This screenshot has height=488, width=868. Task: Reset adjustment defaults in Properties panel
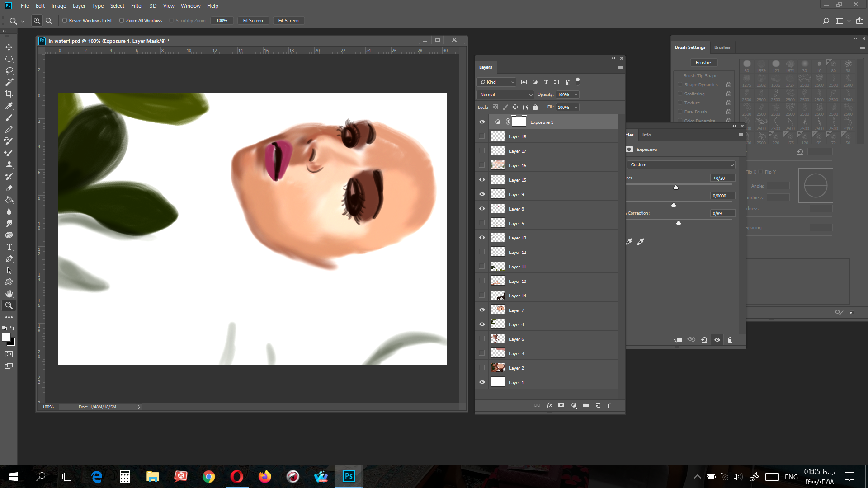tap(704, 340)
